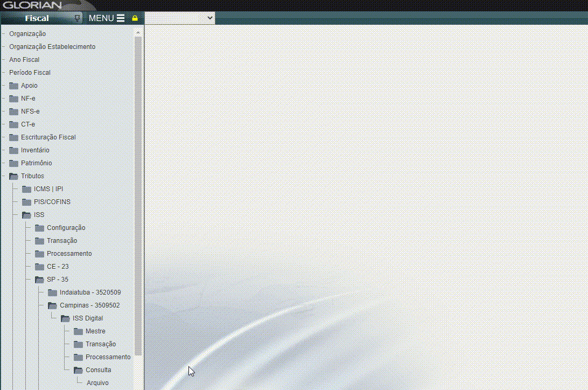Image resolution: width=588 pixels, height=390 pixels.
Task: Open the Período Fiscal item
Action: (x=30, y=73)
